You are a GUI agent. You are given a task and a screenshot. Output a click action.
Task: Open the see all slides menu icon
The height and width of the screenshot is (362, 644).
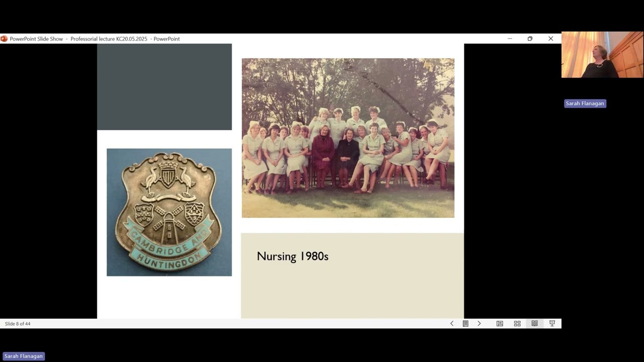[465, 324]
